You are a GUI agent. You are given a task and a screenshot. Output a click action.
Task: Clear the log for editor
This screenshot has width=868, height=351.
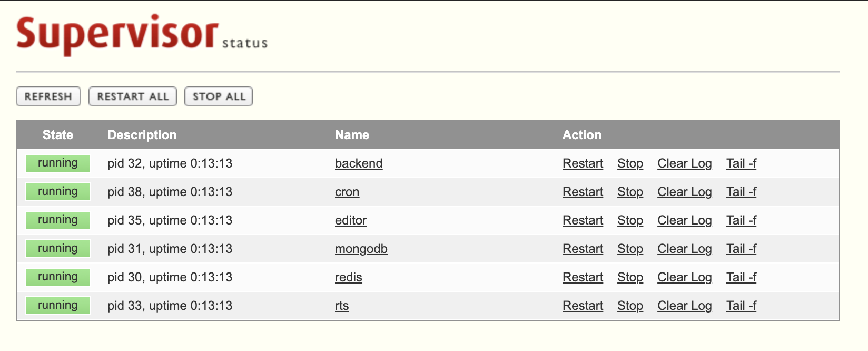[x=684, y=220]
